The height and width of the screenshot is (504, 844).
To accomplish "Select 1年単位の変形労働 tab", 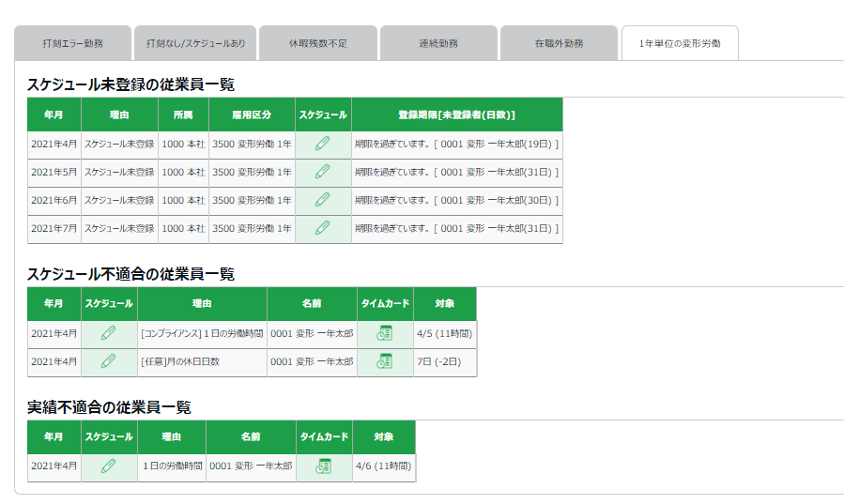I will click(680, 43).
